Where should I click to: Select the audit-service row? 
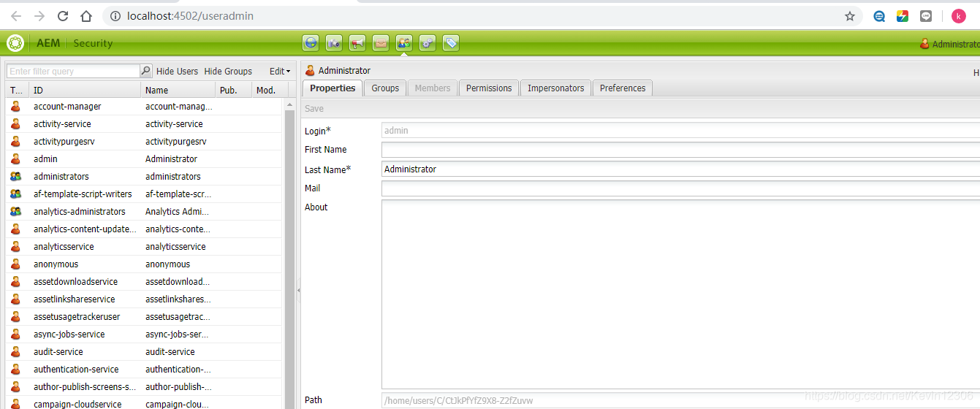pyautogui.click(x=143, y=352)
